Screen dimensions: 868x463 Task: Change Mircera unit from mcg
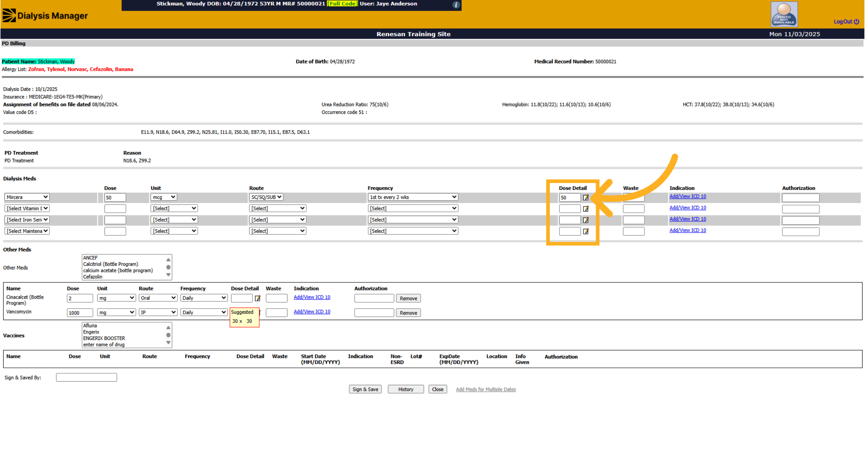(x=163, y=197)
